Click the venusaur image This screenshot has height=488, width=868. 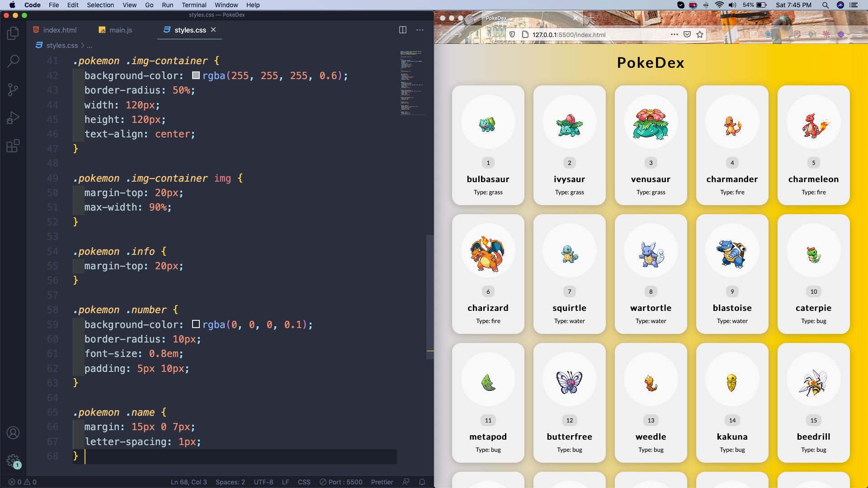[651, 124]
